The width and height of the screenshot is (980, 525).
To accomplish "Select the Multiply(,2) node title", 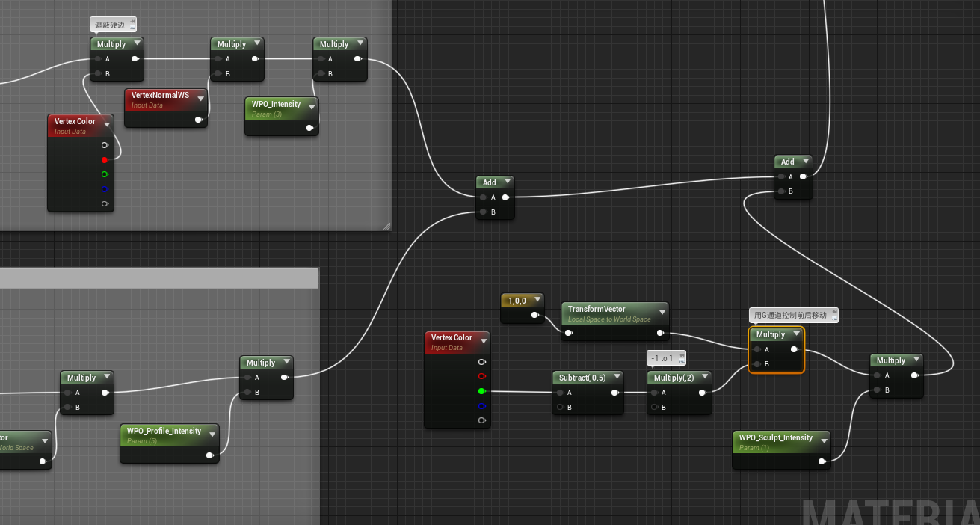I will [674, 378].
